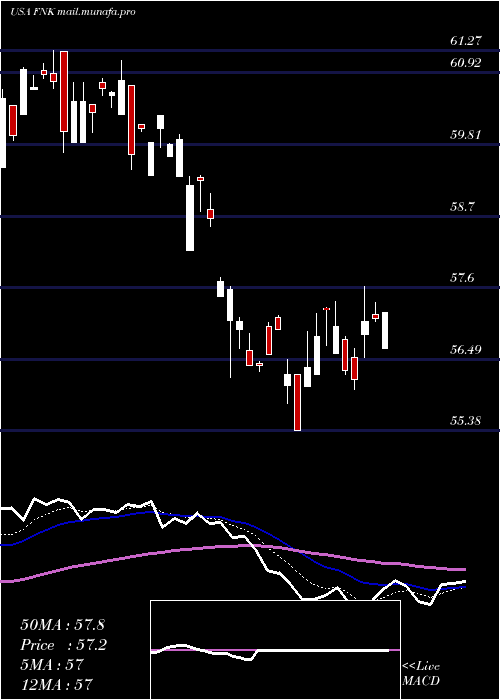The image size is (500, 700).
Task: Click the 58.7 price level label
Action: pos(462,207)
